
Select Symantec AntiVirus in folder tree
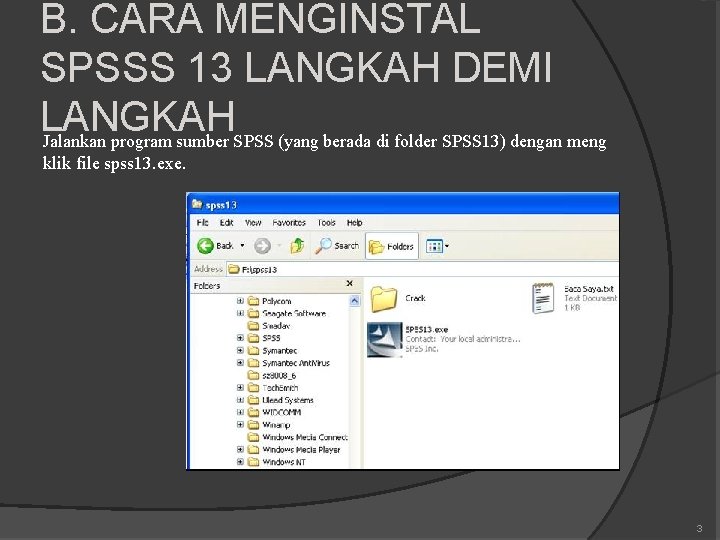tap(289, 363)
